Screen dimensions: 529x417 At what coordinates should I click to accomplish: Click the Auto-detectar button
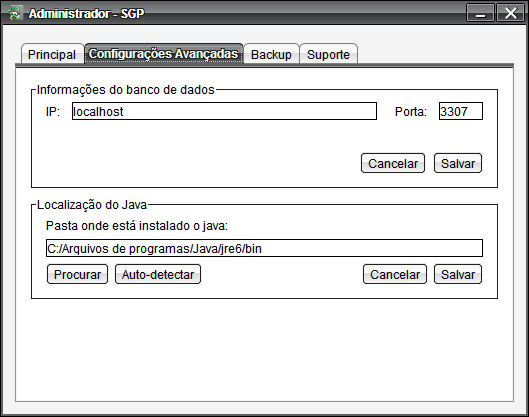click(x=158, y=274)
